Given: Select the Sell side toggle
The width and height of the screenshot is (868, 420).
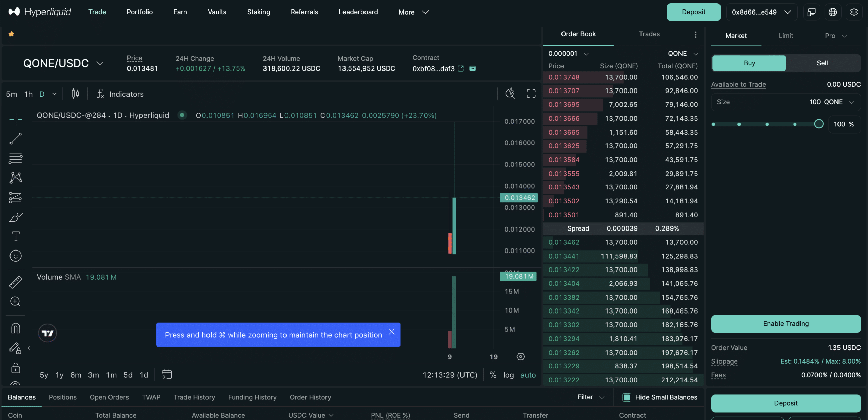Looking at the screenshot, I should 822,63.
